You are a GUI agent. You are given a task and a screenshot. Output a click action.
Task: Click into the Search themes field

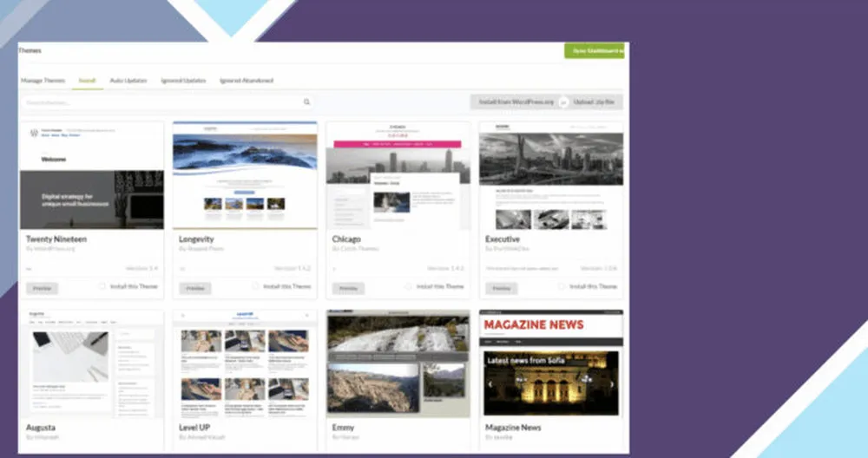[161, 102]
